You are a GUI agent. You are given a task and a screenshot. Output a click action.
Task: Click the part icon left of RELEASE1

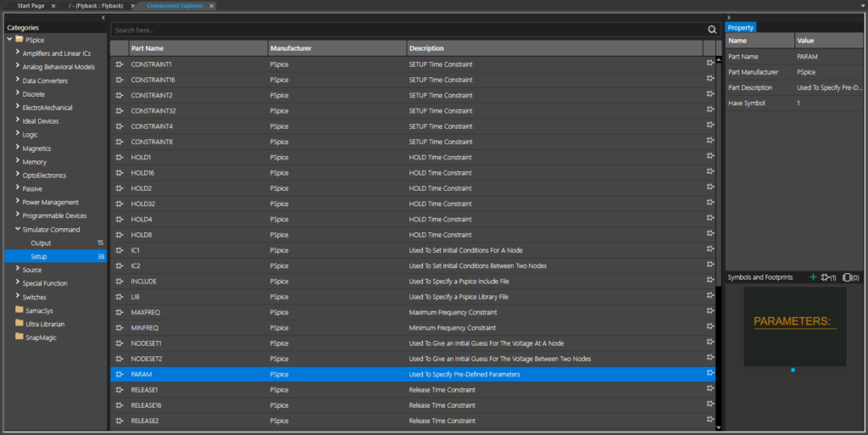point(120,389)
